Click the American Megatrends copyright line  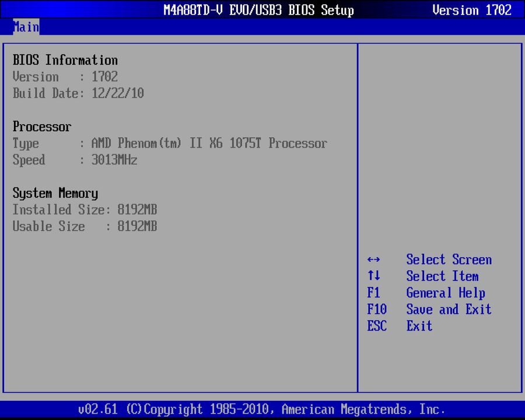tap(262, 409)
